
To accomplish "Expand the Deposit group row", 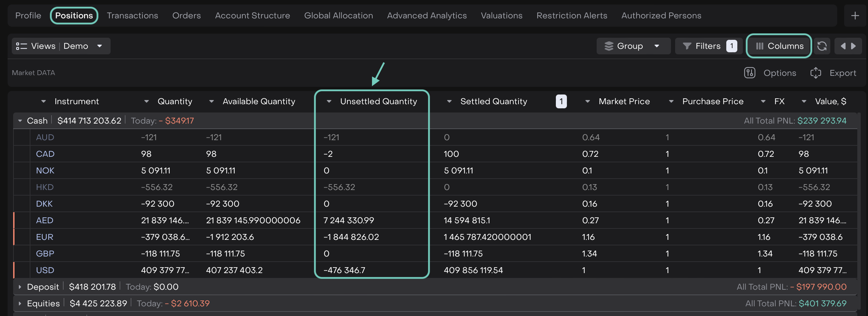I will (20, 287).
